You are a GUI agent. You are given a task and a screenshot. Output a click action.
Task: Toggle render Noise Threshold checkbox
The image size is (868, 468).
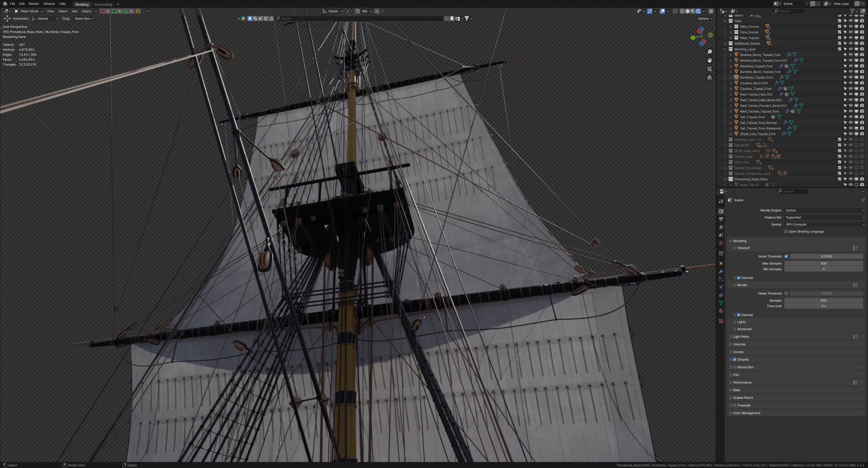click(x=786, y=293)
